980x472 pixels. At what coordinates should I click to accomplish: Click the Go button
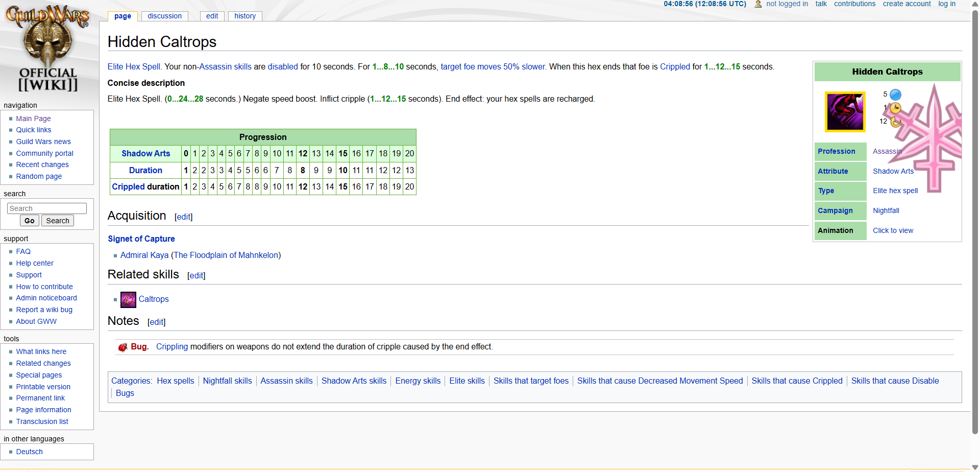pyautogui.click(x=30, y=221)
